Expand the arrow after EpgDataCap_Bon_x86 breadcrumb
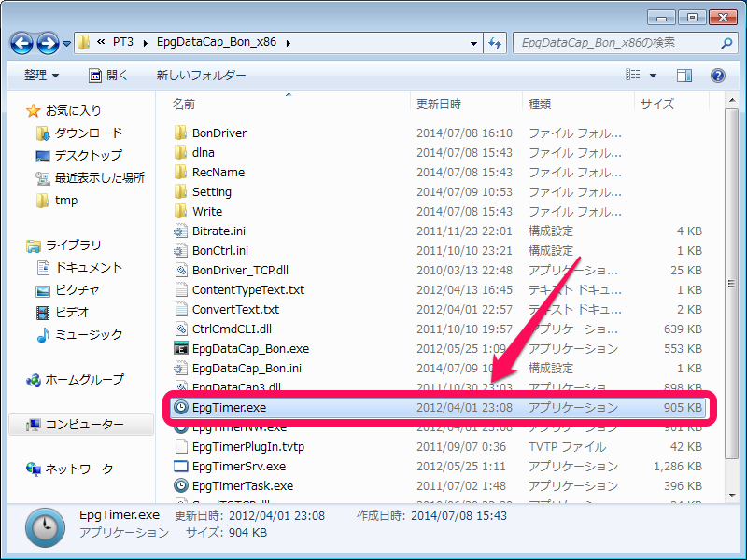This screenshot has height=560, width=747. 289,43
